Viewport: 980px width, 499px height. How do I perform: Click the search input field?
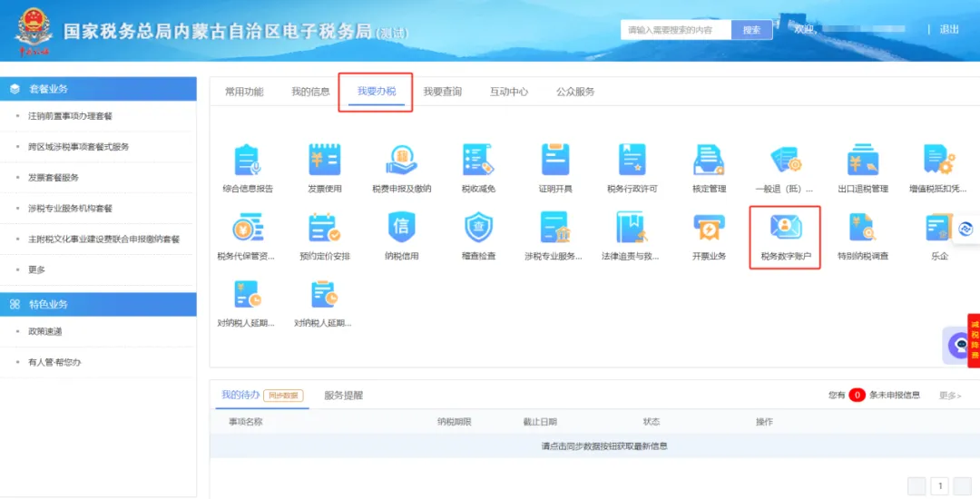click(x=676, y=30)
